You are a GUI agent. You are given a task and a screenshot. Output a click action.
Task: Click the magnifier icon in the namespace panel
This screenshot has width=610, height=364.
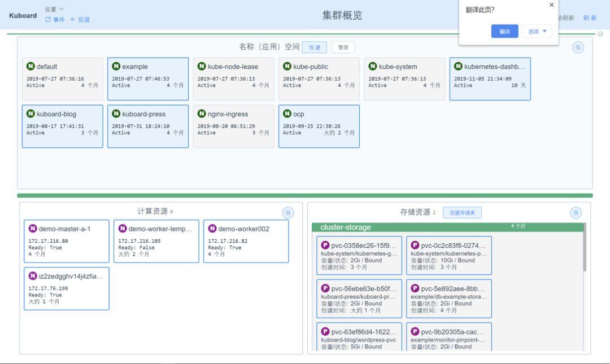[577, 47]
